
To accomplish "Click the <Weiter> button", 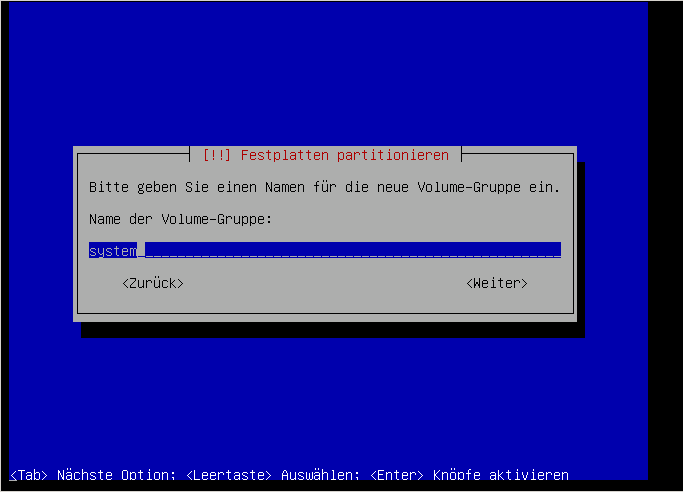I will pos(497,283).
